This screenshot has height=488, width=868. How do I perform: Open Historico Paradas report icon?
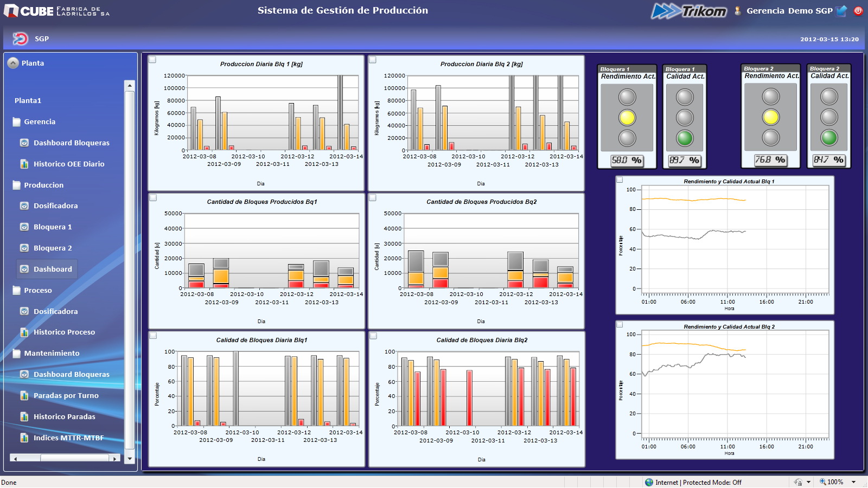pos(24,416)
